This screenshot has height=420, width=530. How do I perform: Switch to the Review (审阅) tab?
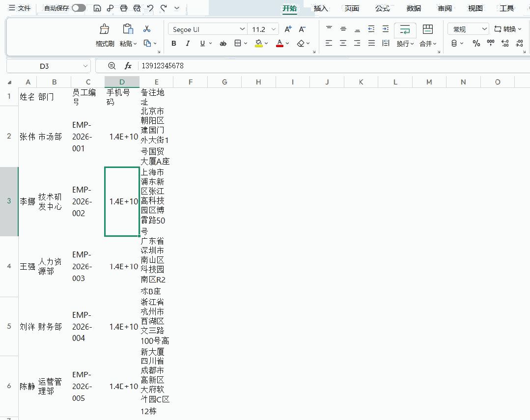point(445,8)
